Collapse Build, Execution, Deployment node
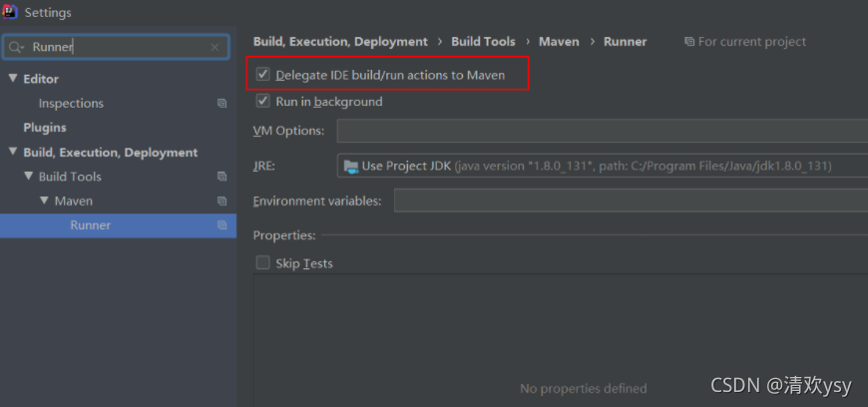 point(12,152)
